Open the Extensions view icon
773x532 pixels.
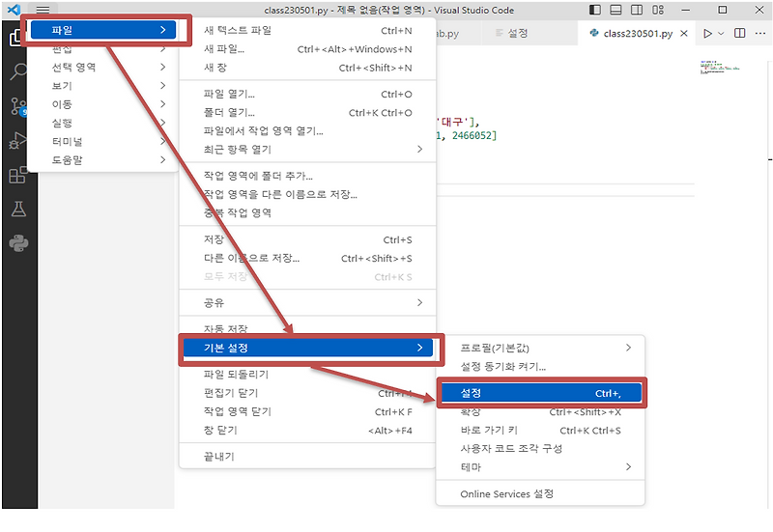pos(18,175)
